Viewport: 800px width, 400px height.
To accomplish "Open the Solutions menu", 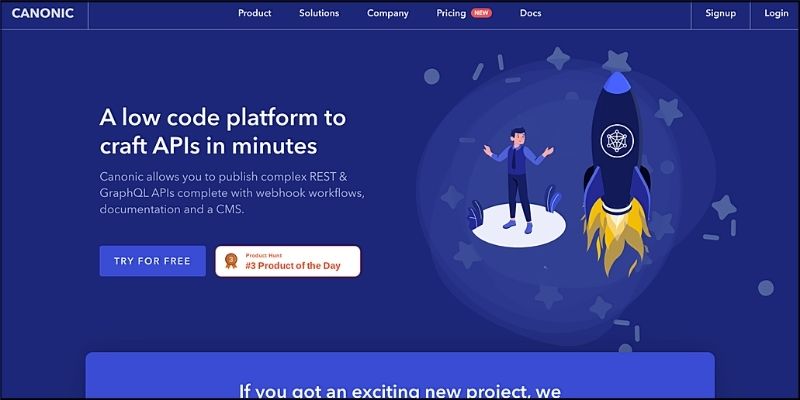I will 319,13.
